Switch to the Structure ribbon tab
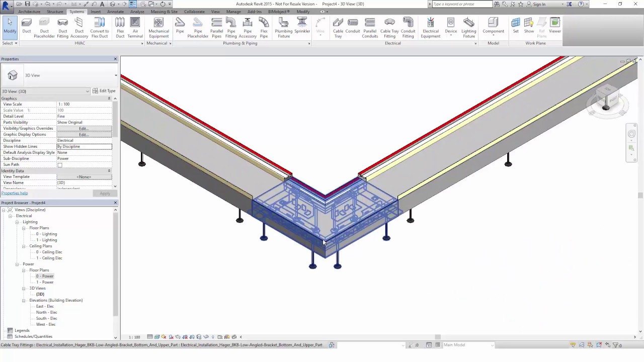Viewport: 644px width, 362px height. tap(55, 12)
